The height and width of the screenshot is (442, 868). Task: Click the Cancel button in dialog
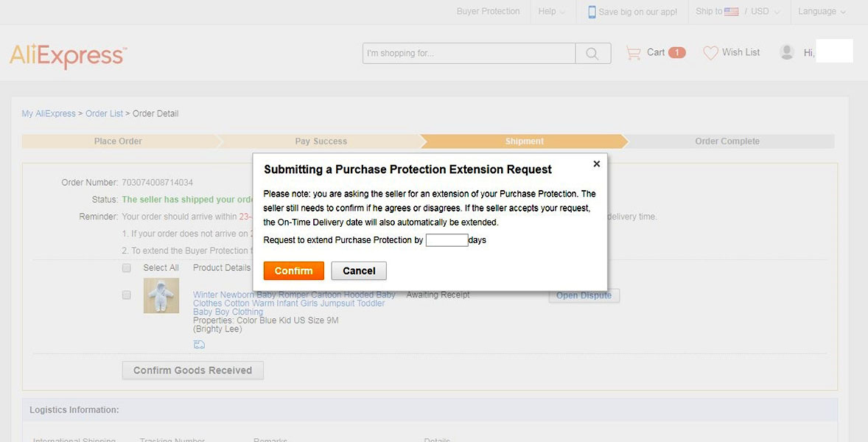pos(359,270)
